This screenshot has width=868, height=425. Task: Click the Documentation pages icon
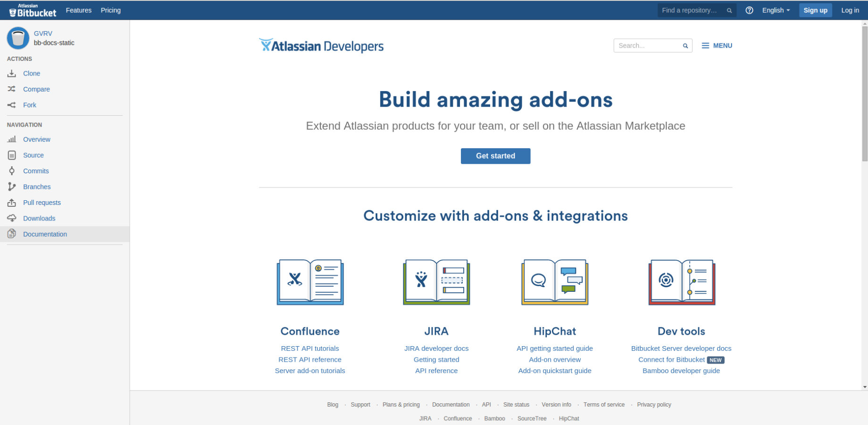pos(12,234)
